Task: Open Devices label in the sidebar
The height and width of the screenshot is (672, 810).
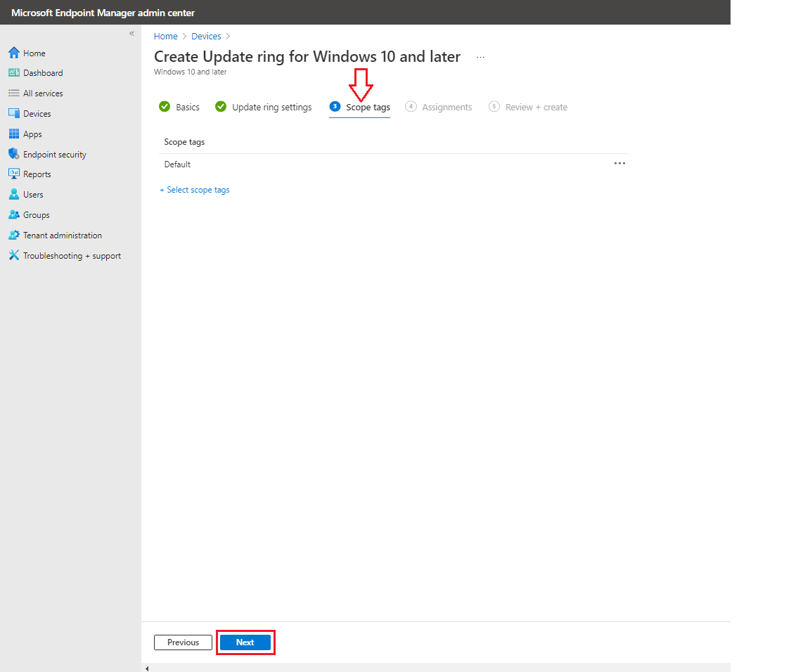Action: tap(37, 114)
